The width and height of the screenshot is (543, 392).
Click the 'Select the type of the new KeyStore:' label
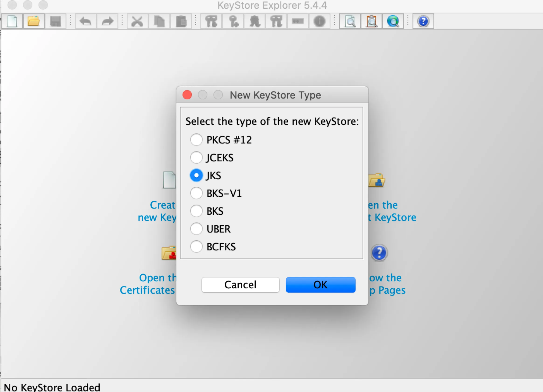coord(272,121)
